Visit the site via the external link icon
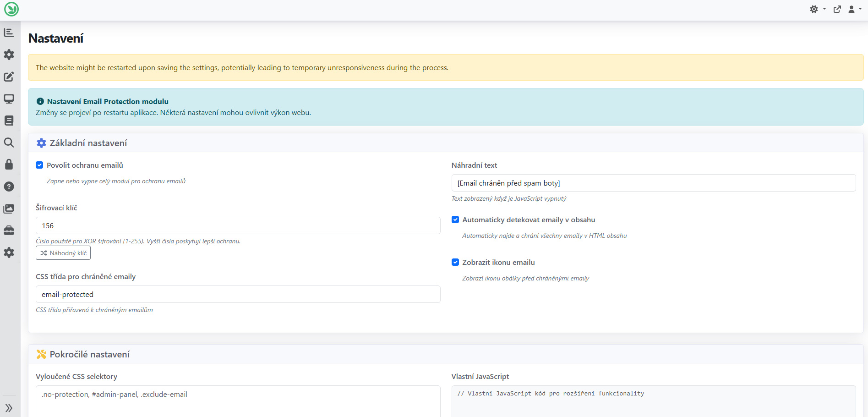Viewport: 868px width, 417px height. tap(837, 9)
